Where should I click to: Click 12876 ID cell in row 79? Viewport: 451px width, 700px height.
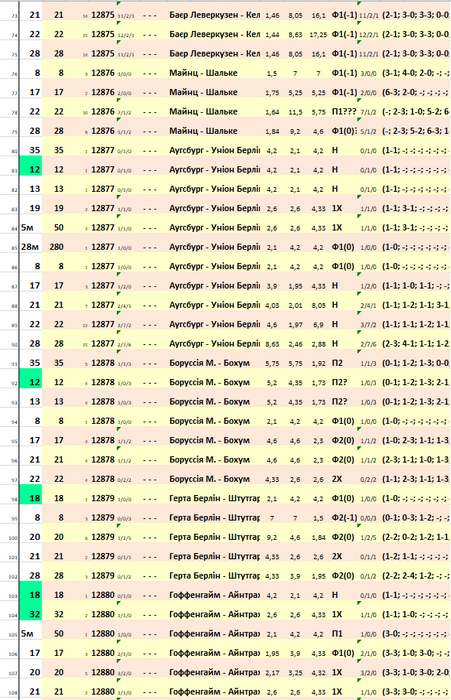pos(103,131)
